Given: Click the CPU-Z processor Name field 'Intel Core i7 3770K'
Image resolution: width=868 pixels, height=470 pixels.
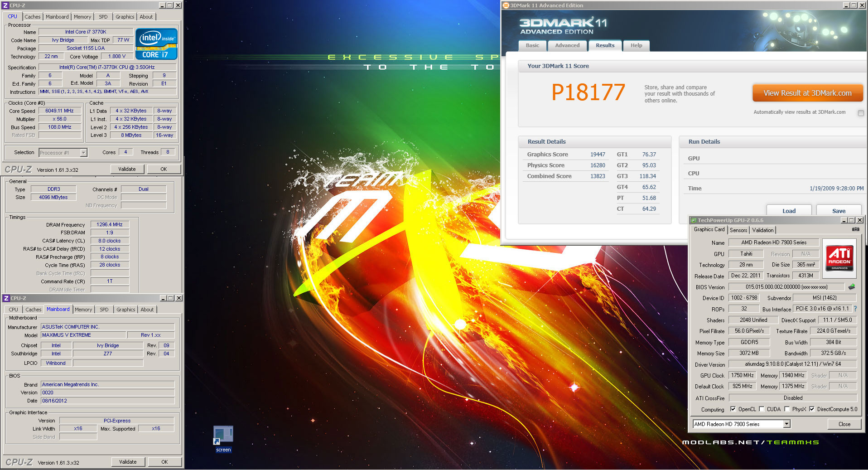Looking at the screenshot, I should tap(86, 32).
